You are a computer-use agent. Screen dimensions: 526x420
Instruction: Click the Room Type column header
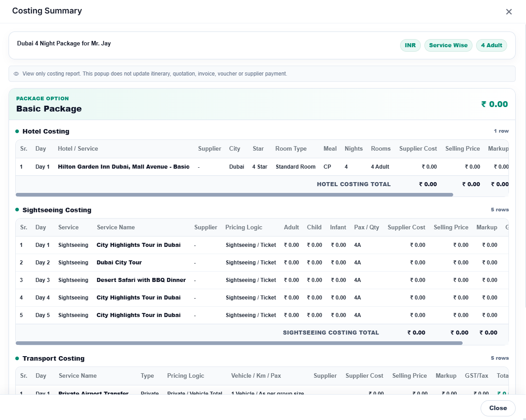291,148
